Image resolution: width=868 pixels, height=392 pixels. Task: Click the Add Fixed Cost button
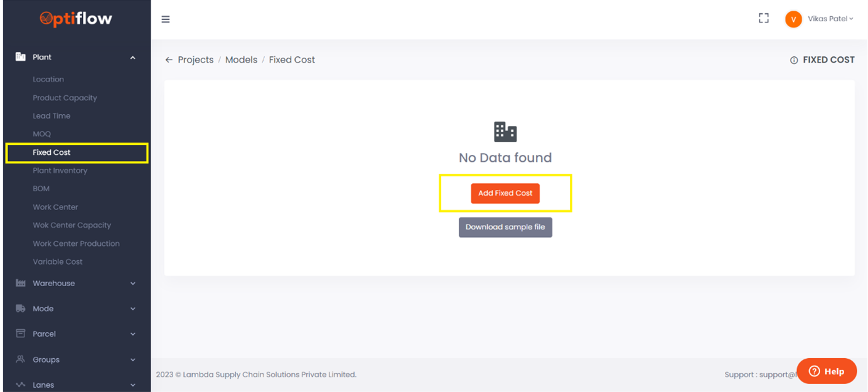(505, 193)
